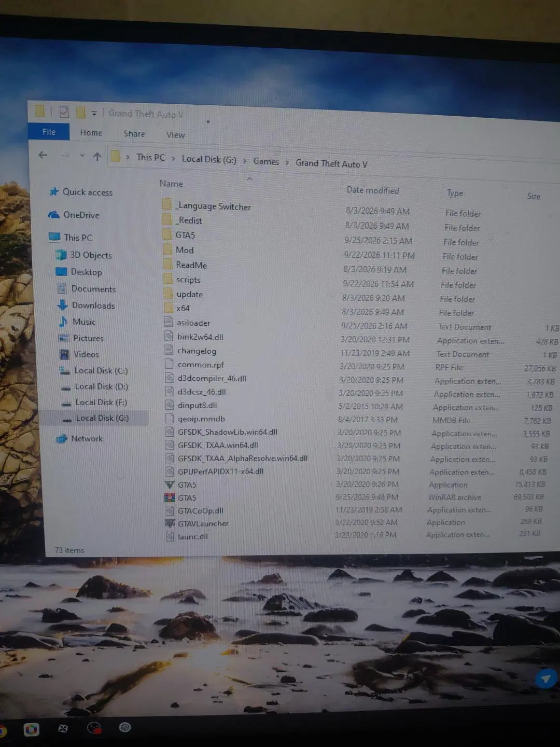560x747 pixels.
Task: Click the Quick access star icon
Action: pyautogui.click(x=54, y=192)
